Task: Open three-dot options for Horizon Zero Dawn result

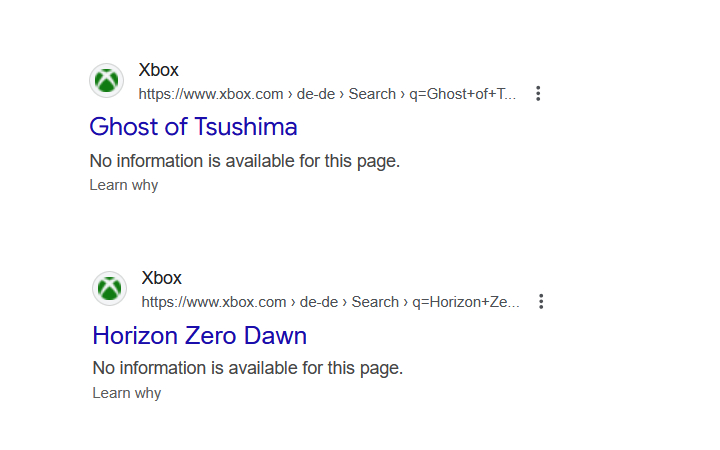Action: click(x=541, y=302)
